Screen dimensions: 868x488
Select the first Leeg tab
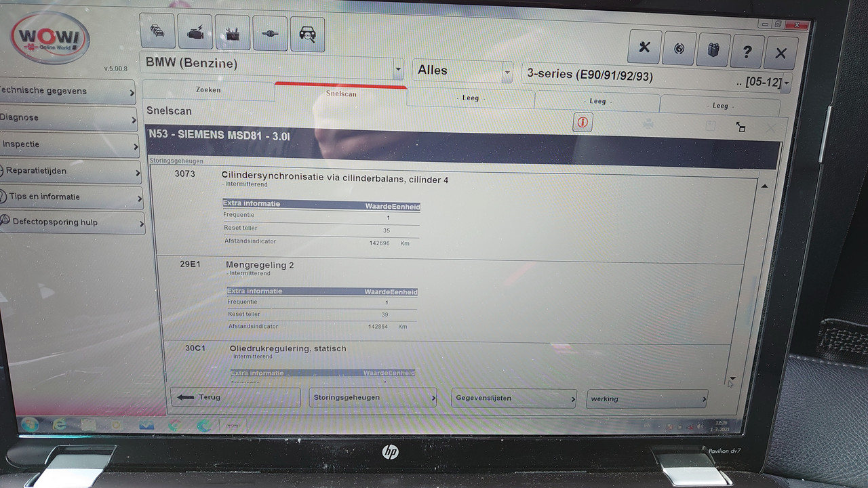click(470, 98)
